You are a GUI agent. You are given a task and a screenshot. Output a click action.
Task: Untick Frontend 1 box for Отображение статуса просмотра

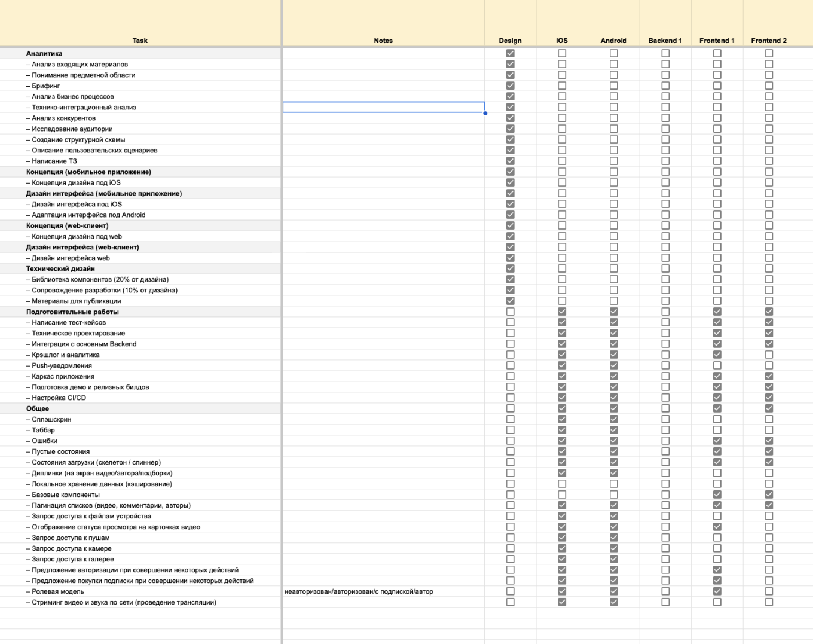tap(717, 527)
